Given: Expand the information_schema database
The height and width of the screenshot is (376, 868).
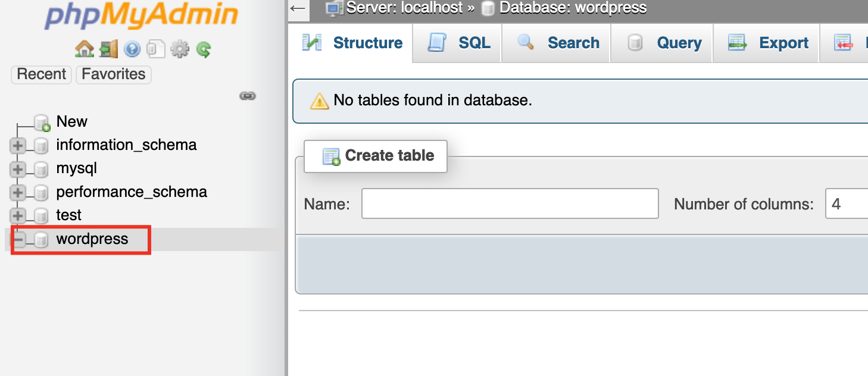Looking at the screenshot, I should tap(17, 145).
